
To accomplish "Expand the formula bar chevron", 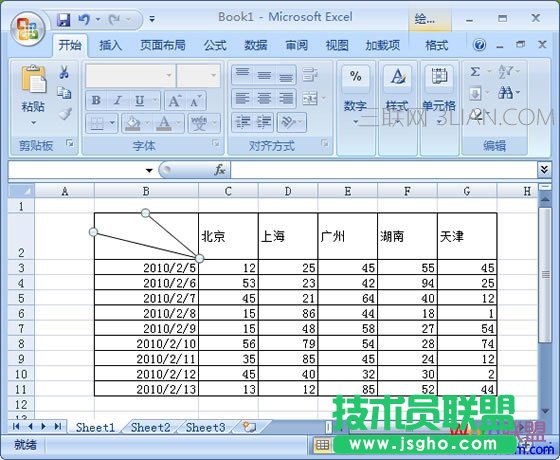I will tap(544, 169).
